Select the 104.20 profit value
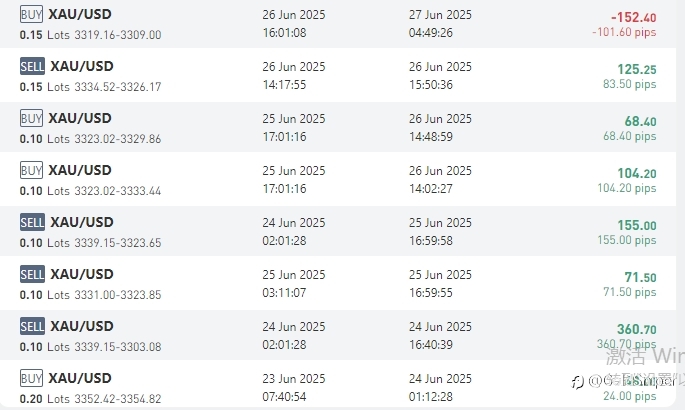685x410 pixels. pyautogui.click(x=637, y=173)
